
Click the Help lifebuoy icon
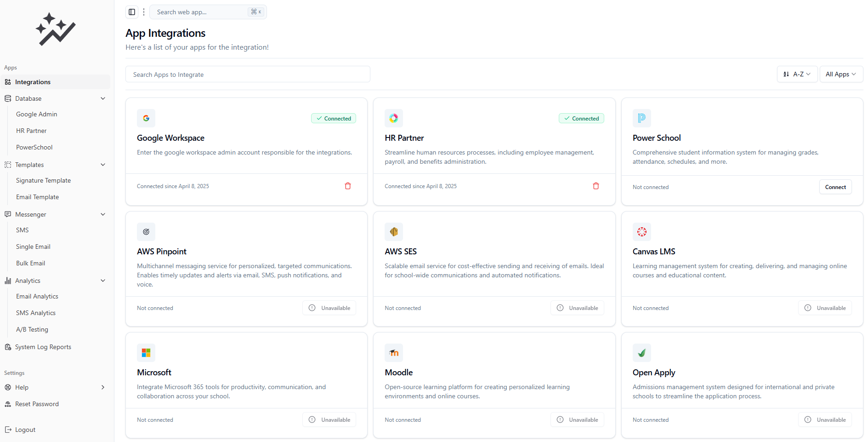pos(8,387)
